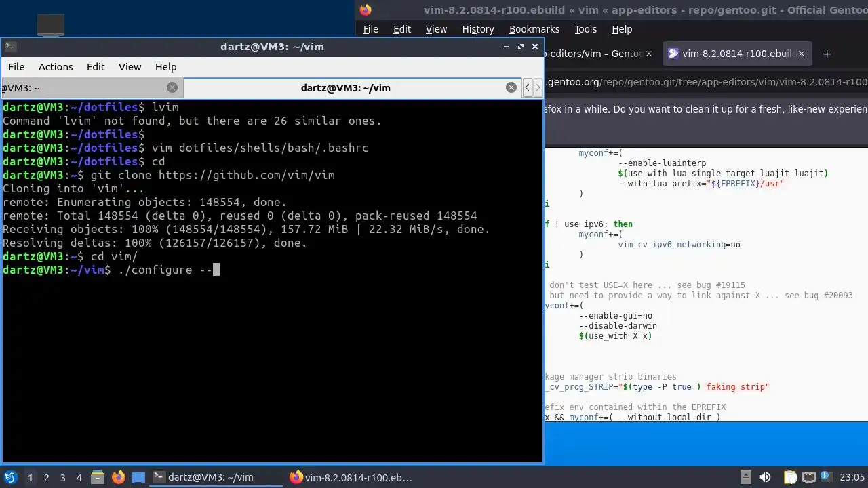Close the dartz@VM3: ~/vim terminal tab
The width and height of the screenshot is (868, 488).
click(511, 87)
